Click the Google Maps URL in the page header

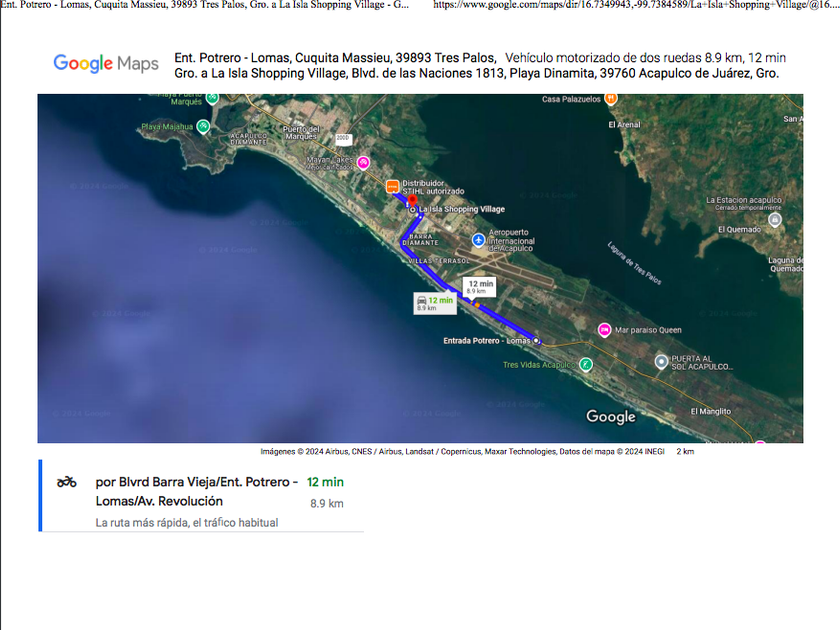click(x=636, y=5)
